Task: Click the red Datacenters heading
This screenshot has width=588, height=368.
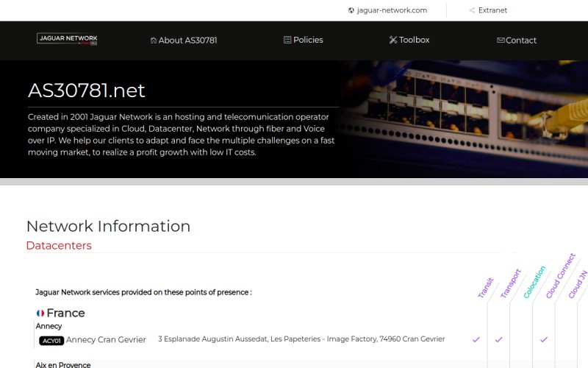Action: pyautogui.click(x=59, y=246)
